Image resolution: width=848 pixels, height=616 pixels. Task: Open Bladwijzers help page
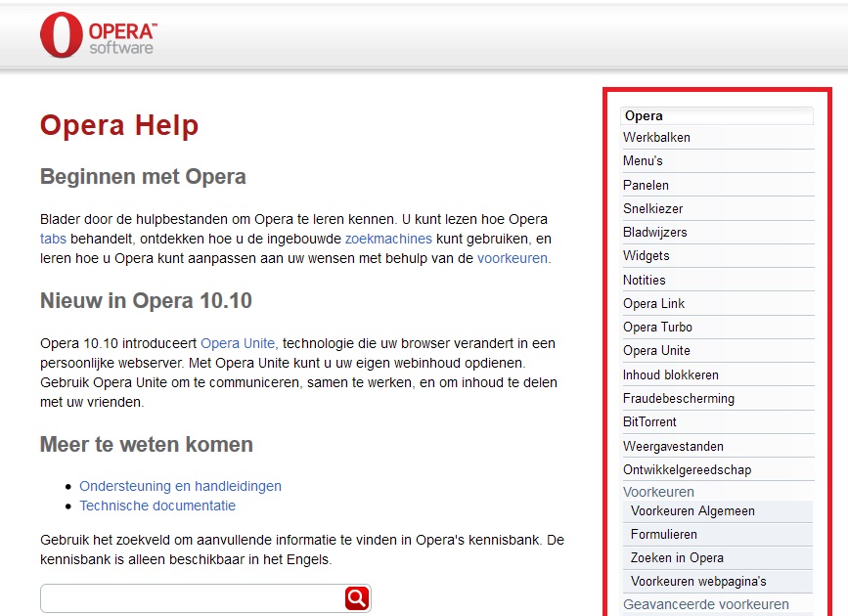coord(654,233)
